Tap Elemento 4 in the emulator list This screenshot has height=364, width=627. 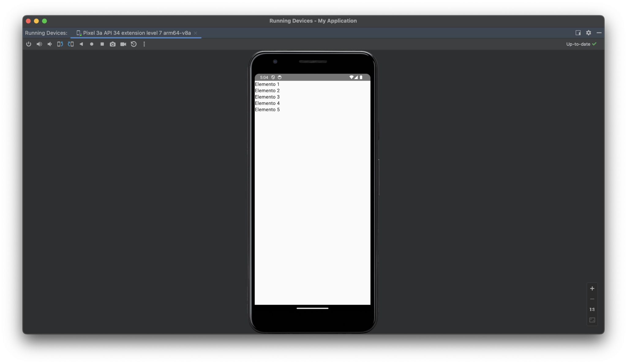click(x=267, y=103)
